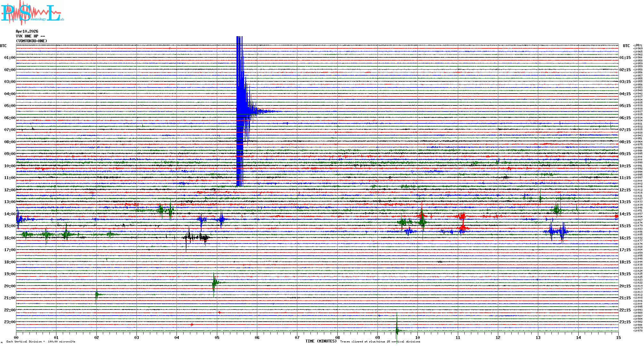This screenshot has height=346, width=644.
Task: Click the 15 minute tick label
Action: pyautogui.click(x=618, y=337)
